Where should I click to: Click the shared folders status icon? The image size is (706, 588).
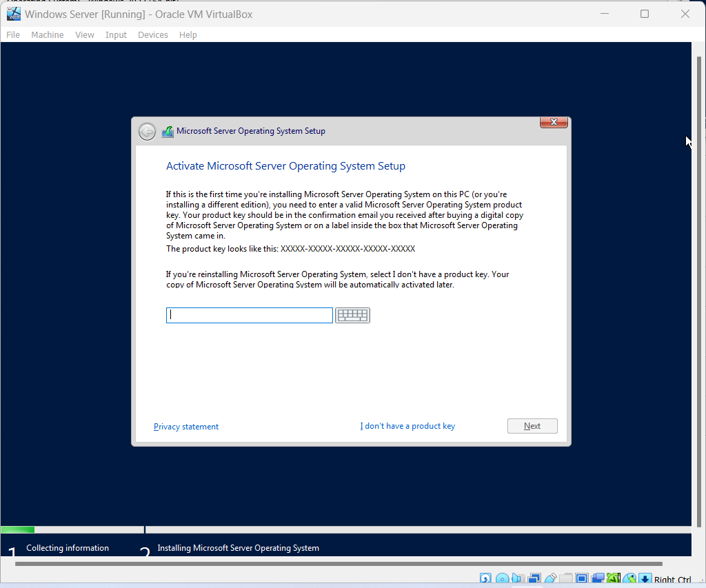566,578
